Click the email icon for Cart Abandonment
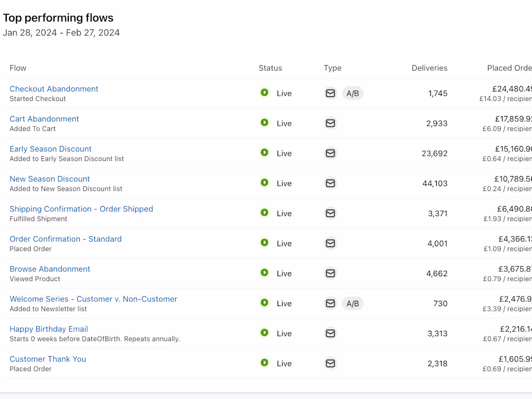Screen dimensions: 532x399 click(330, 123)
